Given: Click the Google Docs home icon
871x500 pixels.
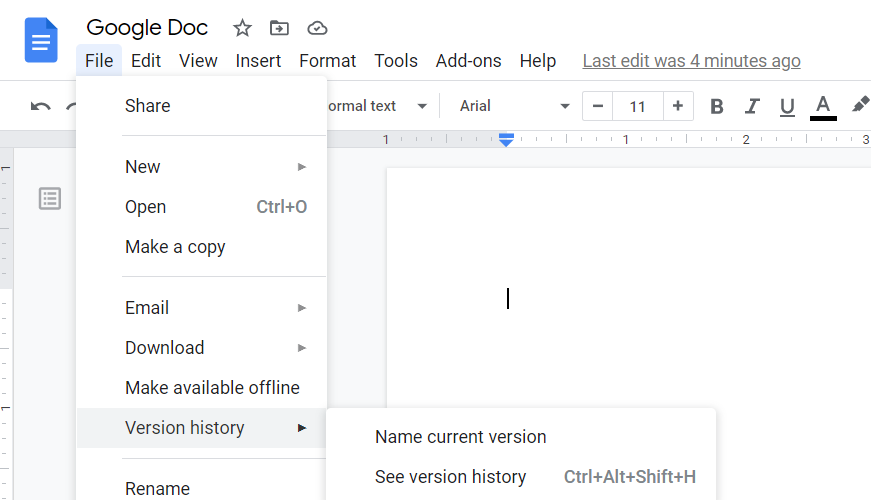Looking at the screenshot, I should pyautogui.click(x=41, y=40).
